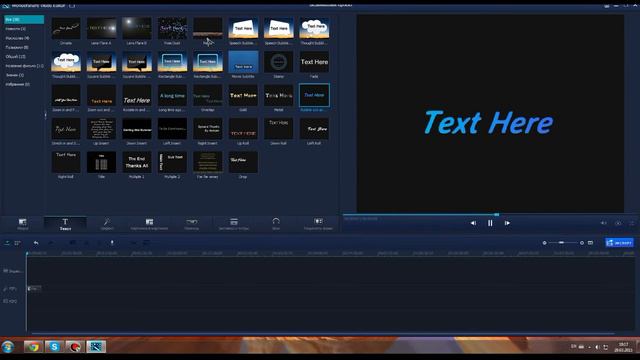The image size is (640, 360).
Task: Click the fit timeline icon beside zoom
Action: [590, 243]
